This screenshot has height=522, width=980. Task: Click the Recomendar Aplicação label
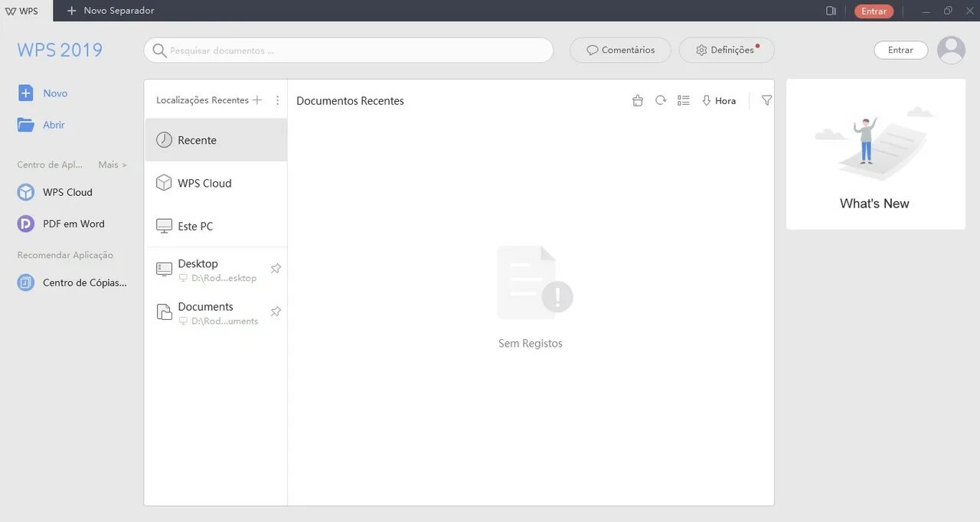(x=65, y=255)
